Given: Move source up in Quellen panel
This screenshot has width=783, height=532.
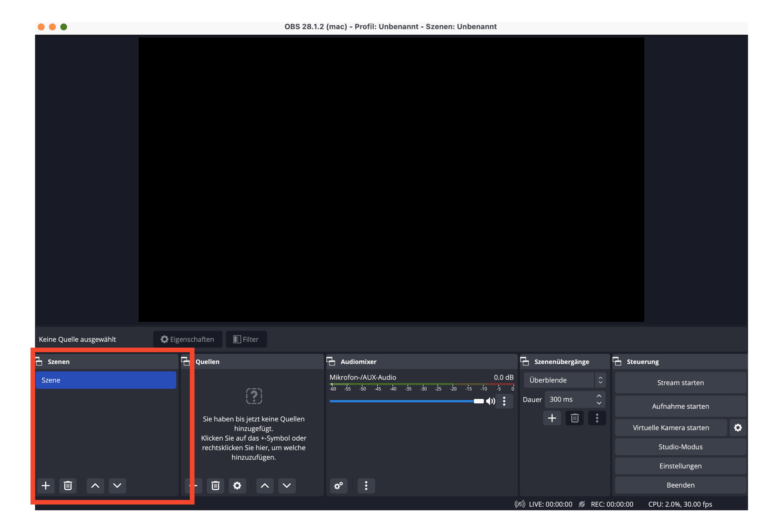Looking at the screenshot, I should point(265,486).
